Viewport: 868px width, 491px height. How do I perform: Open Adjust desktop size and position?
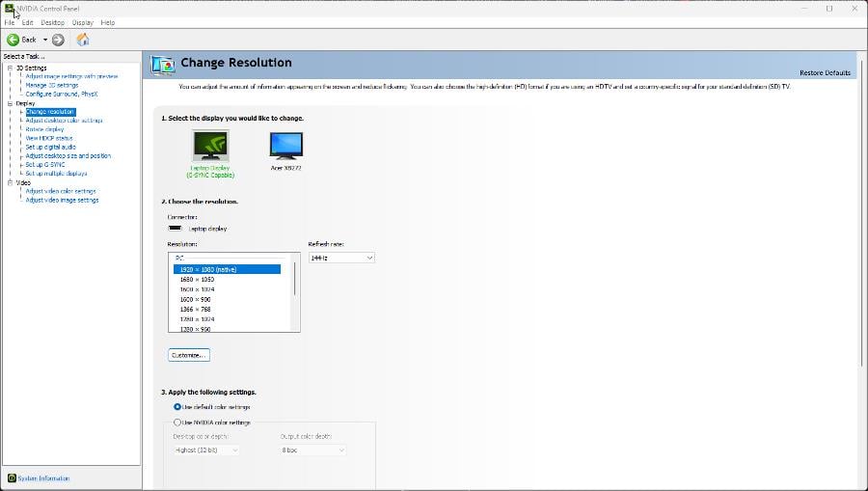coord(68,155)
